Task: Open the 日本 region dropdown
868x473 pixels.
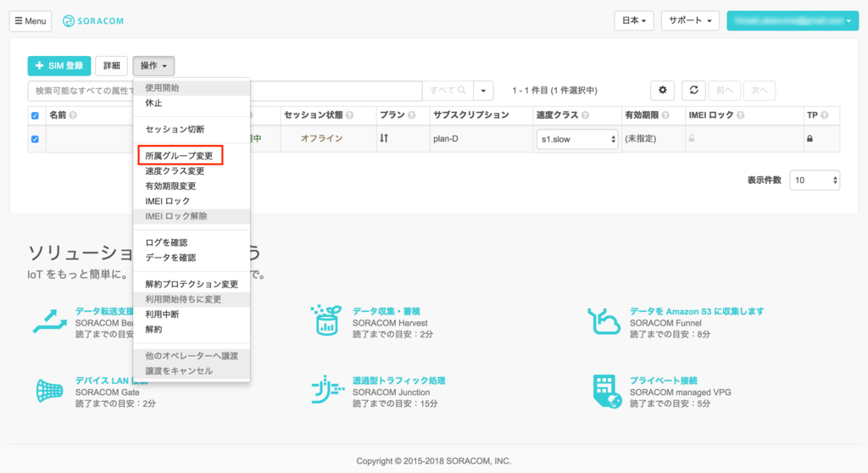Action: [634, 20]
